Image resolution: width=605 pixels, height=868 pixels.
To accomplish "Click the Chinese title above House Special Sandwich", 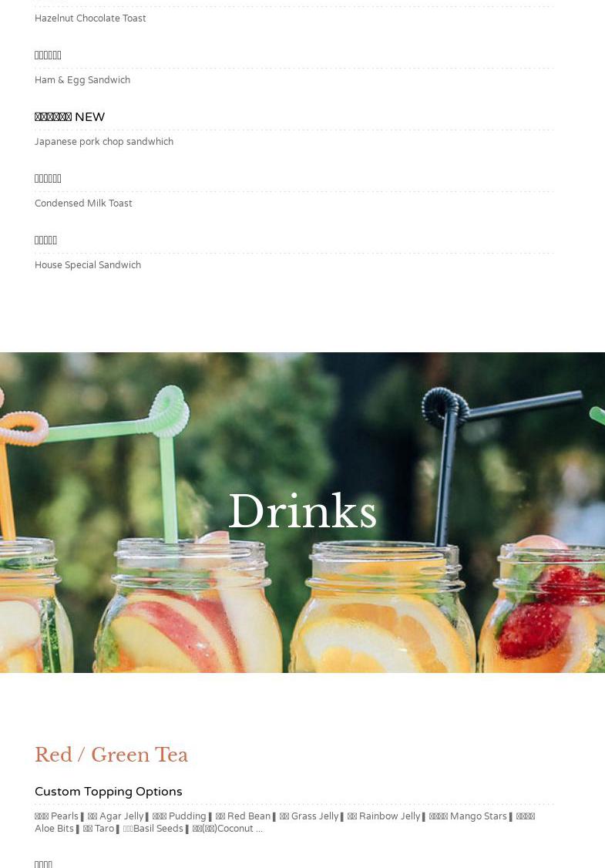I will [46, 240].
